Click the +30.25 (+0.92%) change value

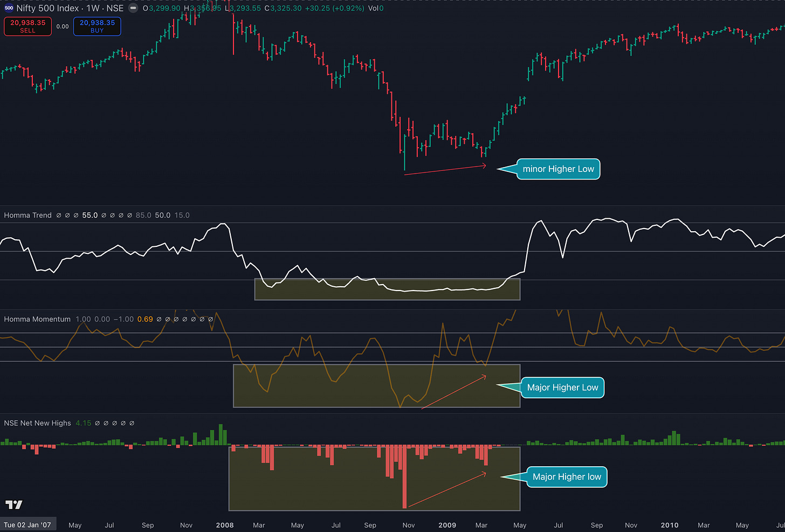[x=334, y=8]
